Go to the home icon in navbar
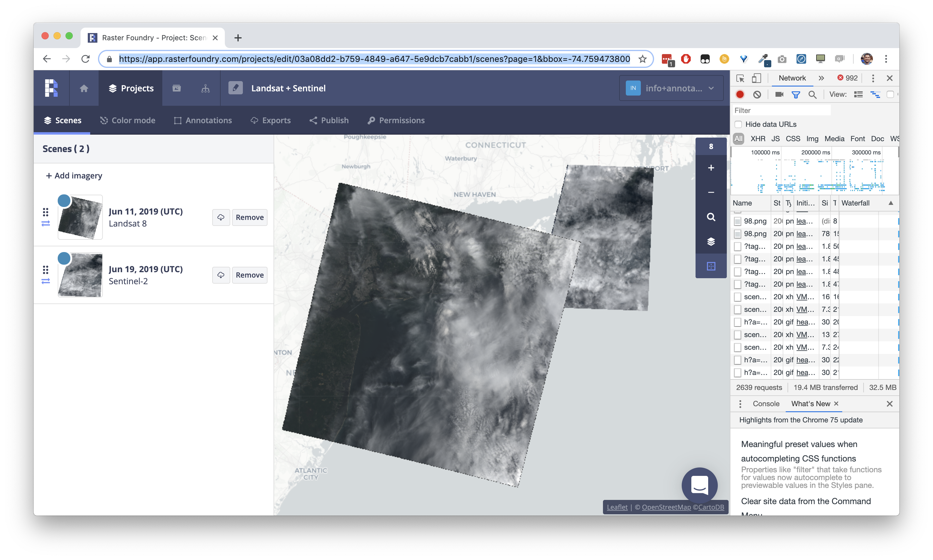The image size is (933, 560). (x=84, y=88)
